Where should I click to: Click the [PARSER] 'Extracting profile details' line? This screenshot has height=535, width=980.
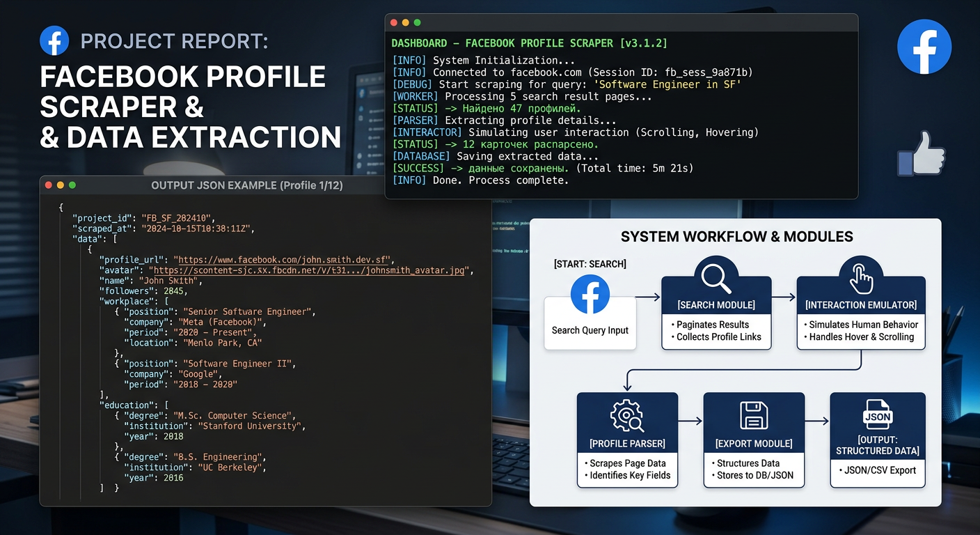(505, 121)
